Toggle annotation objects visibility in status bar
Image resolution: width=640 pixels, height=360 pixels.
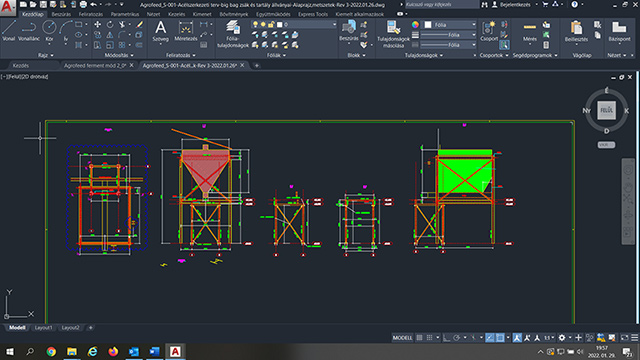click(517, 338)
